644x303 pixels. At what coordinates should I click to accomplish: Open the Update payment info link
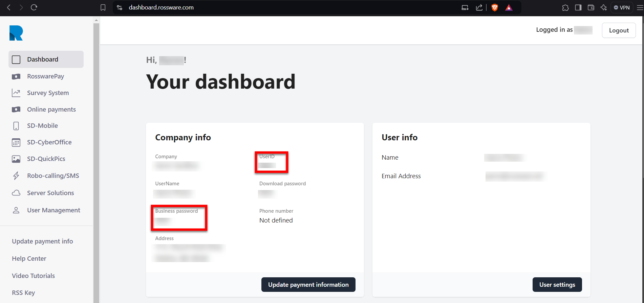[42, 241]
